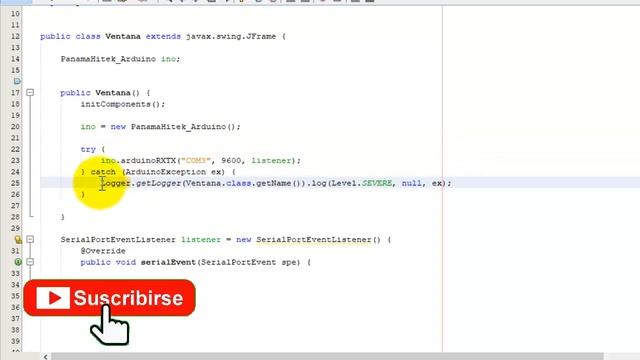The height and width of the screenshot is (360, 640).
Task: Click 'SerialPortEvent spe' parameter
Action: [248, 262]
